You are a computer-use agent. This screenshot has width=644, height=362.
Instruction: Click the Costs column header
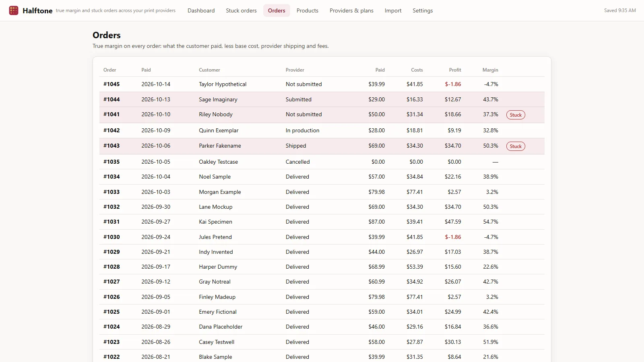(x=417, y=70)
